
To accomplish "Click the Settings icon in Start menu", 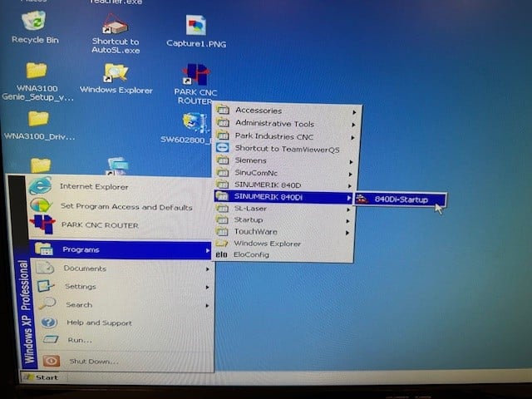I will click(45, 286).
